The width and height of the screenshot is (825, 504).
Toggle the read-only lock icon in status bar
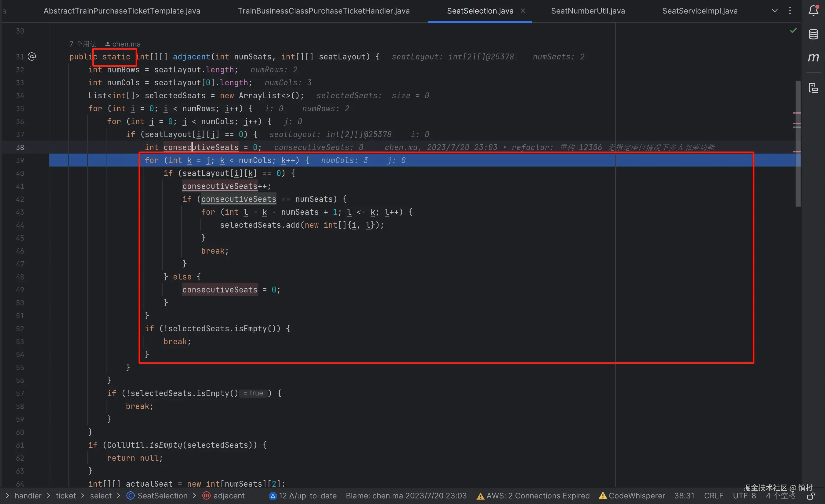(x=811, y=496)
